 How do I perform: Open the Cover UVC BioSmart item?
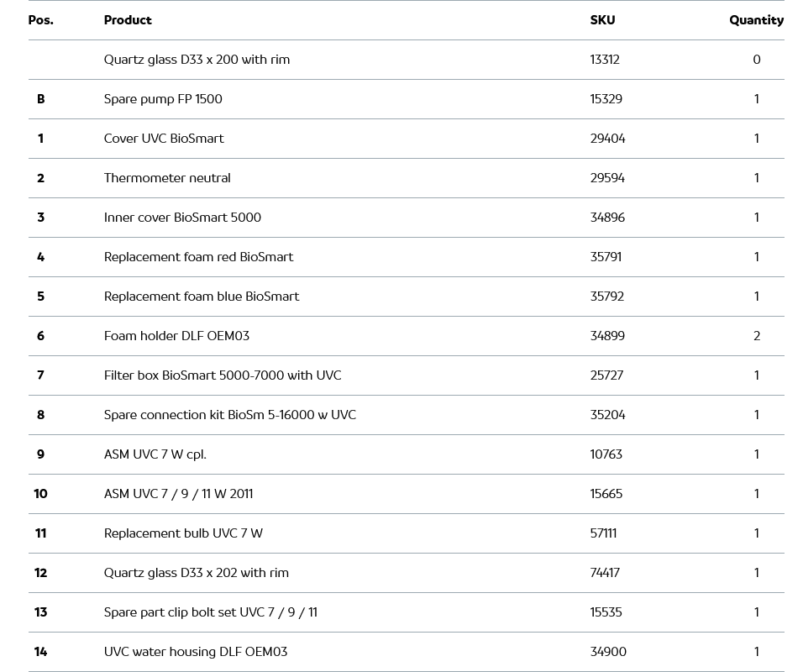point(164,139)
